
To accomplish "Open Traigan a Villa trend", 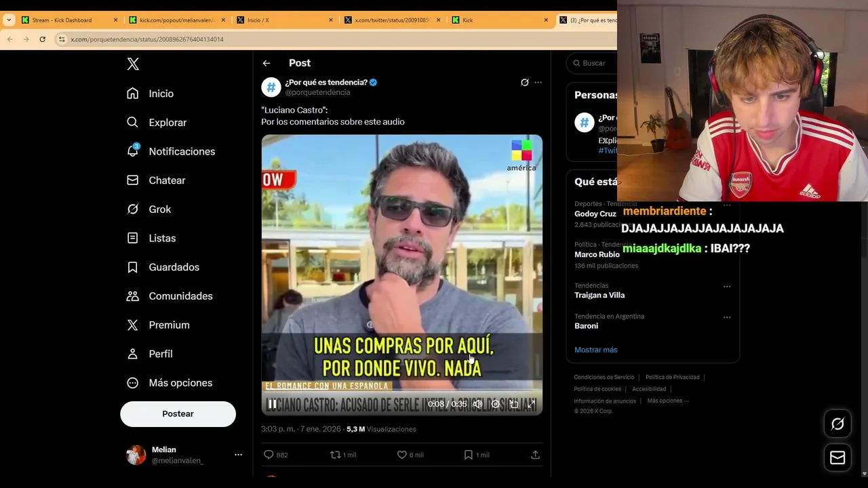I will [599, 295].
